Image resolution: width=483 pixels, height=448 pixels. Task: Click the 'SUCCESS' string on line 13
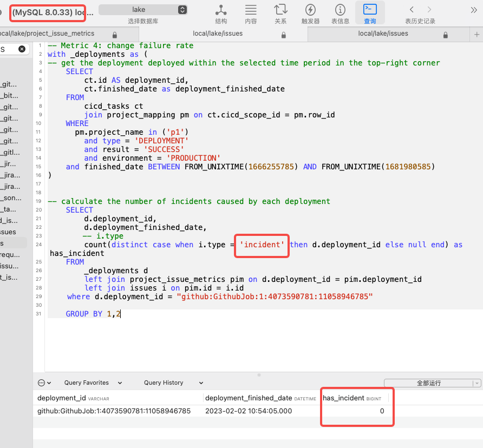pyautogui.click(x=164, y=150)
